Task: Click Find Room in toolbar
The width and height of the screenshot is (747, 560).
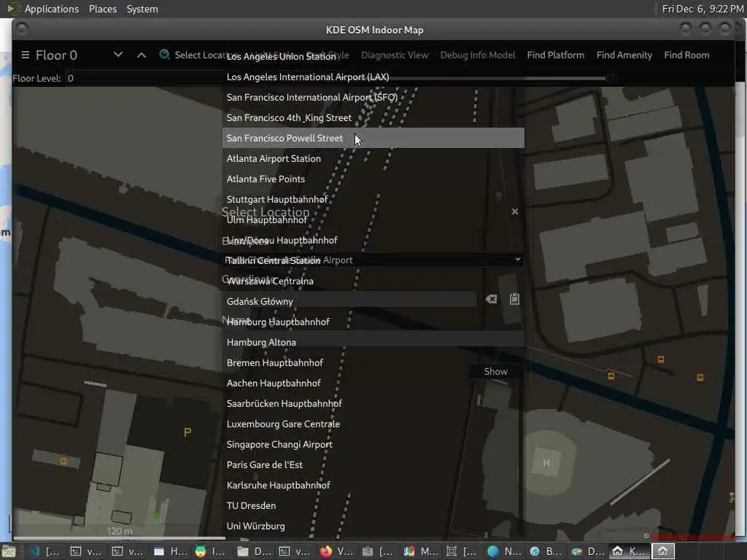Action: (686, 55)
